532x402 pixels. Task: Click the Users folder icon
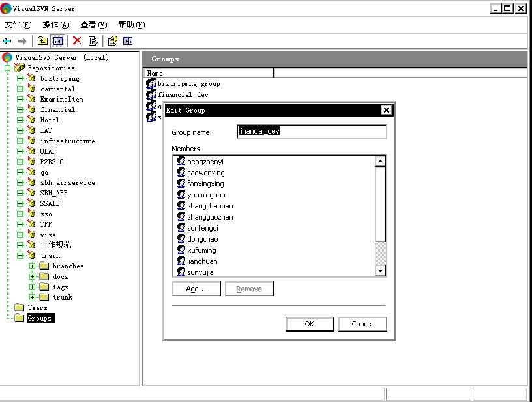pos(20,308)
